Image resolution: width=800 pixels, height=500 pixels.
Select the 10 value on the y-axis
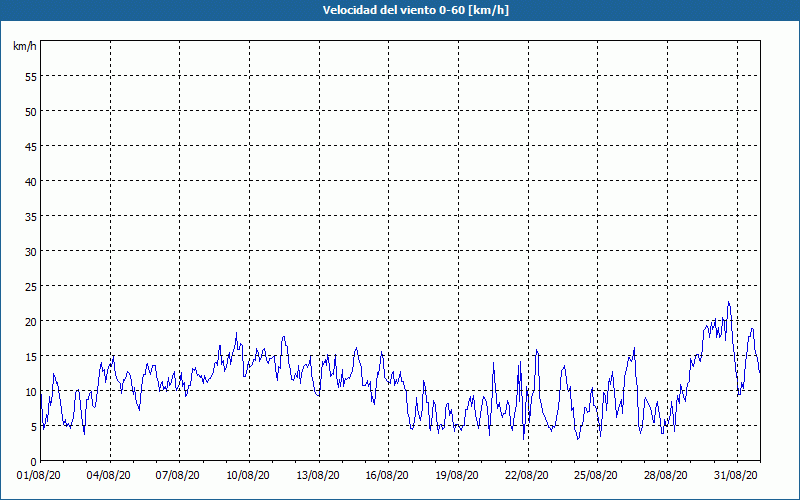point(31,392)
